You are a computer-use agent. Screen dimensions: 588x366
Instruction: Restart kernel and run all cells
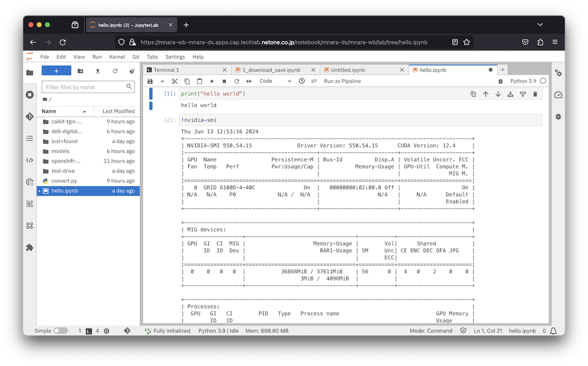tap(249, 81)
